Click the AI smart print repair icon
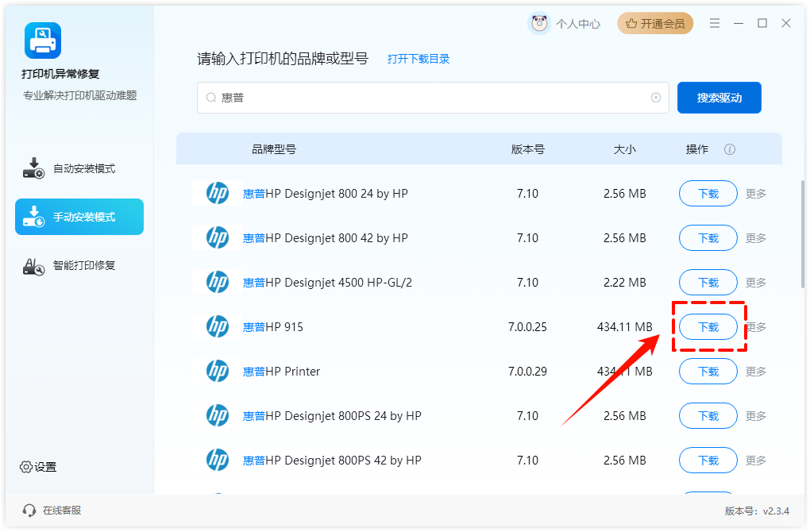 [x=33, y=266]
